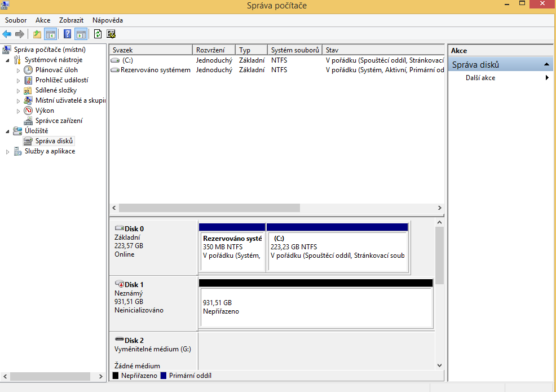Click the Disk 1 not-initialized disk icon
Viewport: 556px width, 392px height.
tap(119, 284)
